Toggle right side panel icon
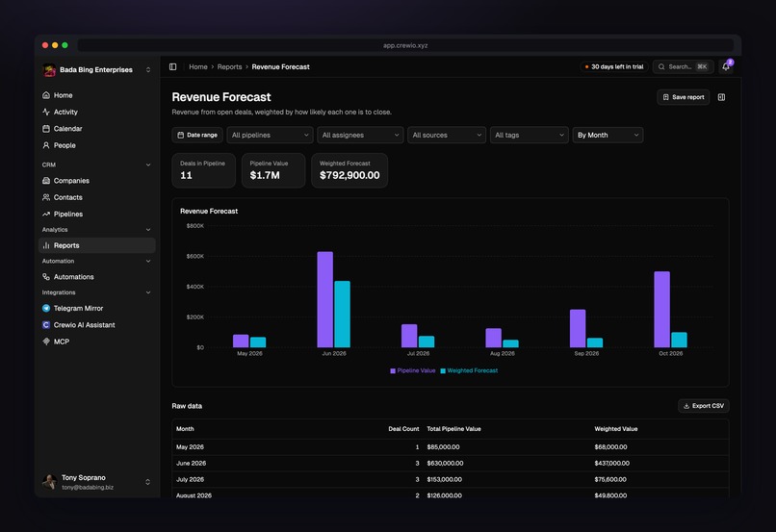The width and height of the screenshot is (776, 532). [721, 97]
